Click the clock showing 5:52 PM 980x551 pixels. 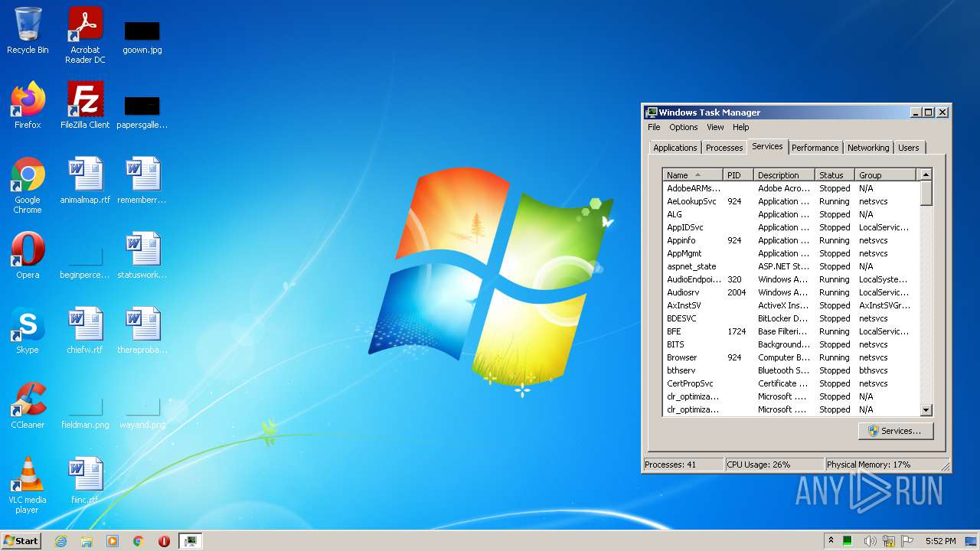(940, 541)
